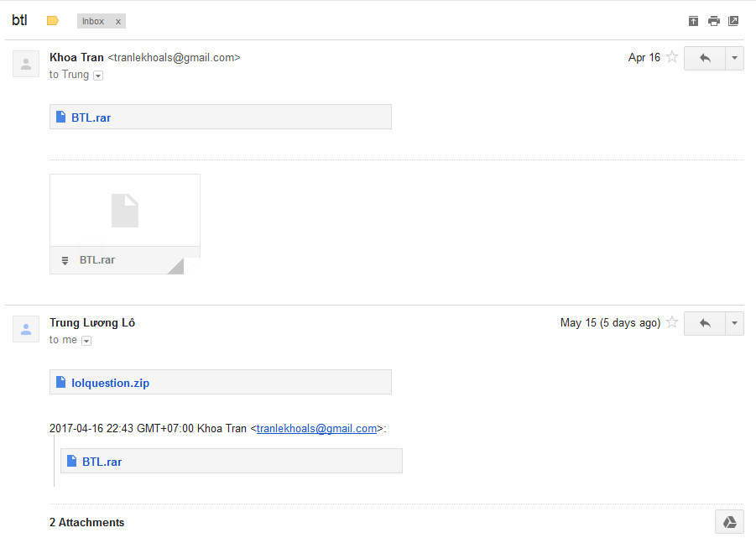Remove the Inbox label with x
The height and width of the screenshot is (538, 756).
point(117,21)
